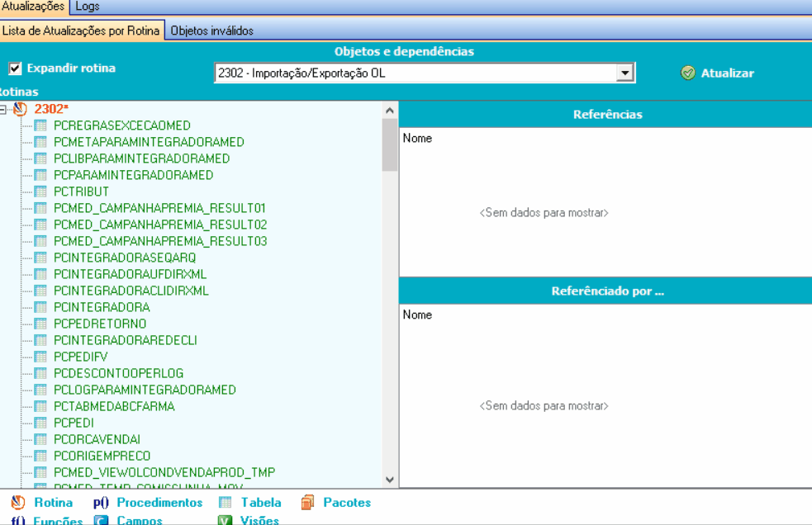
Task: Collapse the 2302 tree node
Action: (x=3, y=109)
